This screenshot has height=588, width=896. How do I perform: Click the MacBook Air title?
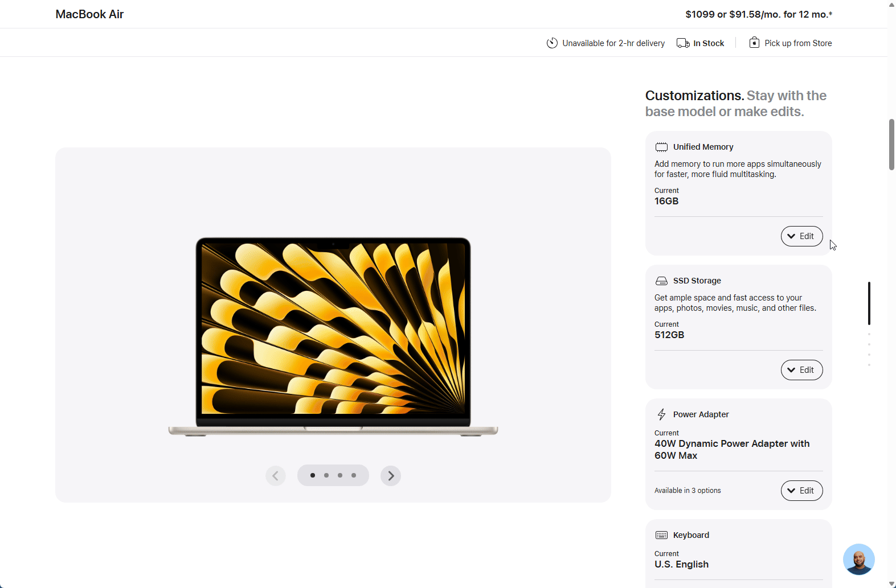(89, 14)
